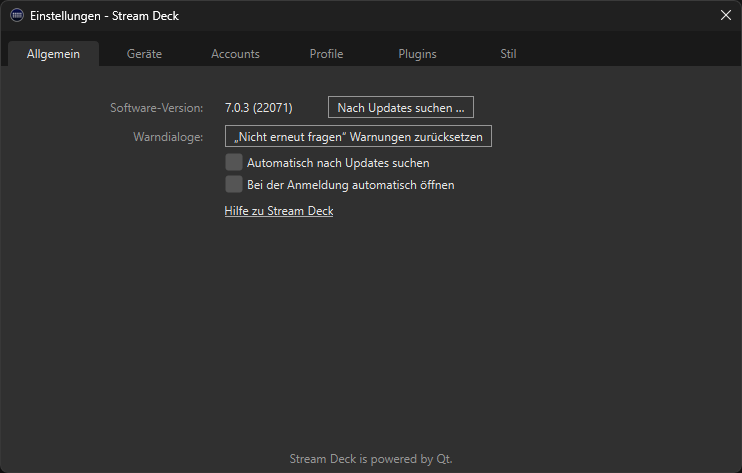The image size is (742, 473).
Task: Open the Geräte tab
Action: coord(144,54)
